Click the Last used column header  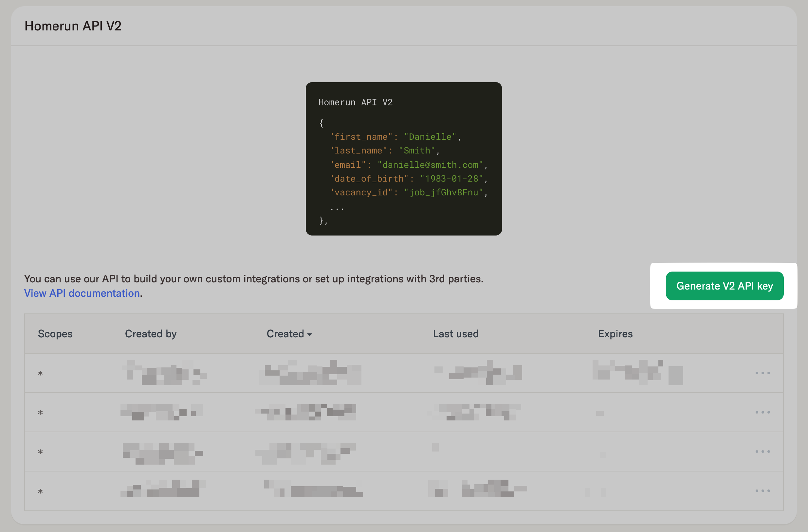tap(455, 334)
